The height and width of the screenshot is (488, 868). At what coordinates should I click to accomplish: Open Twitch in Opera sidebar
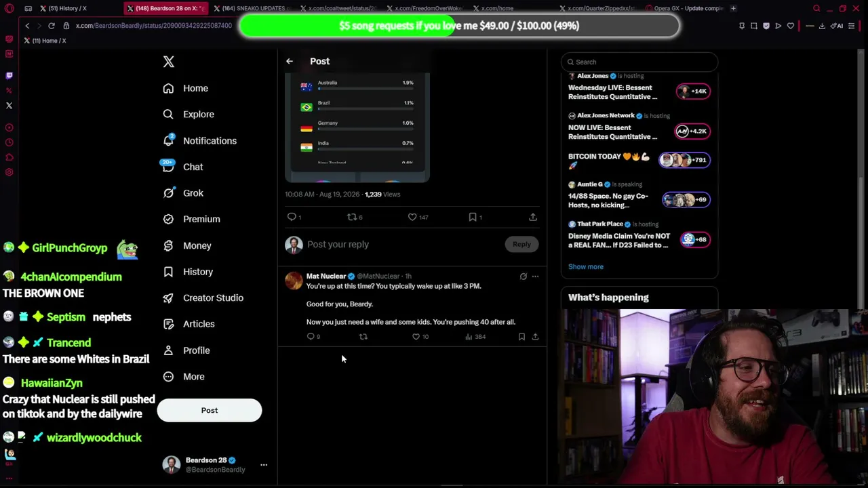9,75
